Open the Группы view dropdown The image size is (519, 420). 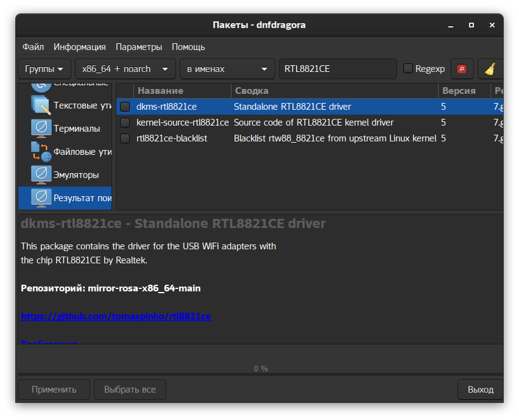(x=44, y=69)
